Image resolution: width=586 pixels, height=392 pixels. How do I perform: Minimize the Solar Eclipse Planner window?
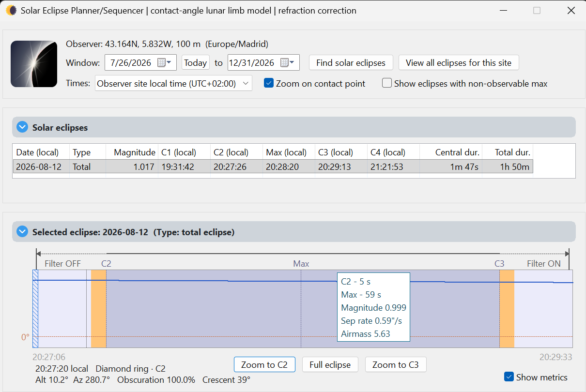503,11
